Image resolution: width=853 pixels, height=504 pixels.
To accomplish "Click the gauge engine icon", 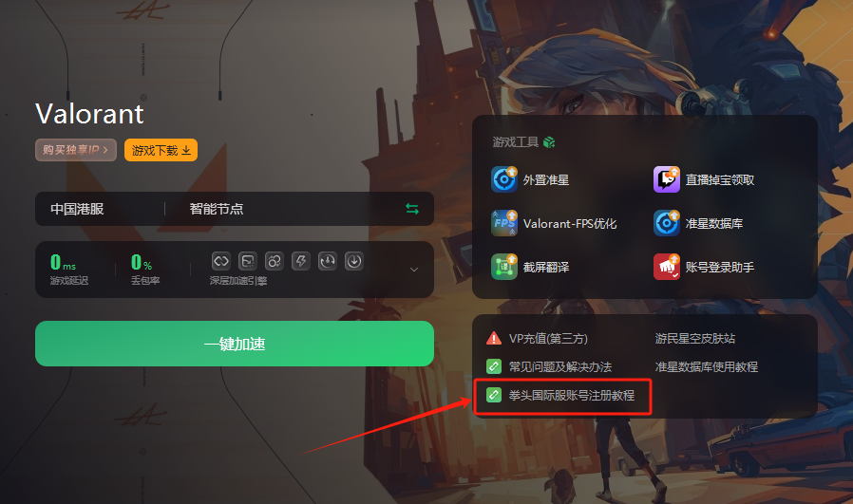I will coord(328,261).
